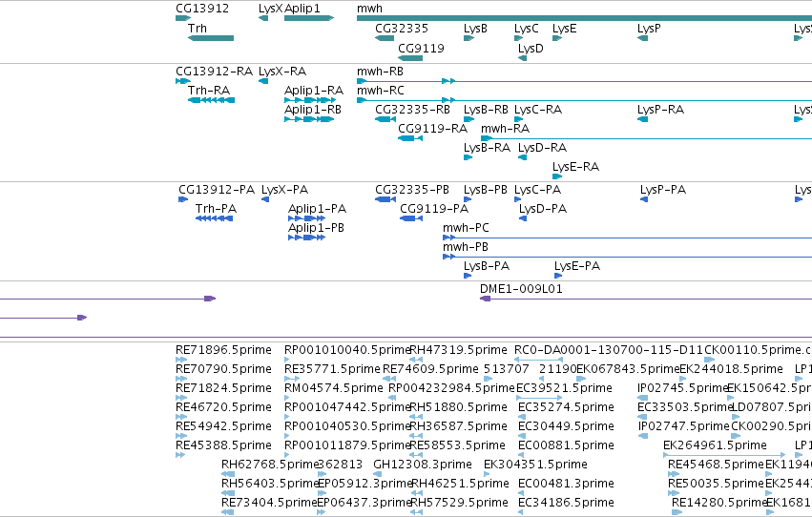Click the Trh gene feature bar
812x517 pixels.
click(211, 38)
